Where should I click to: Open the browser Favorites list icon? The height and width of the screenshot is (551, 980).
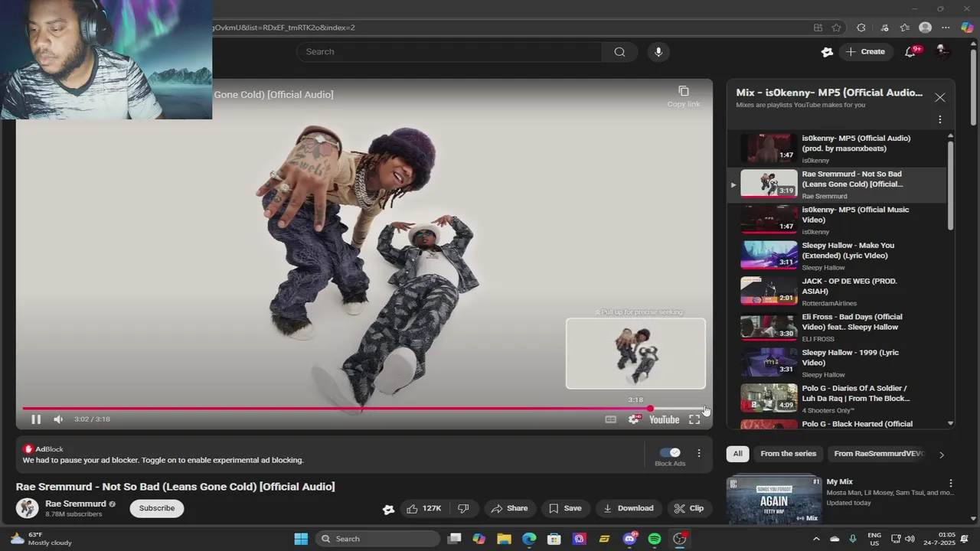point(904,28)
